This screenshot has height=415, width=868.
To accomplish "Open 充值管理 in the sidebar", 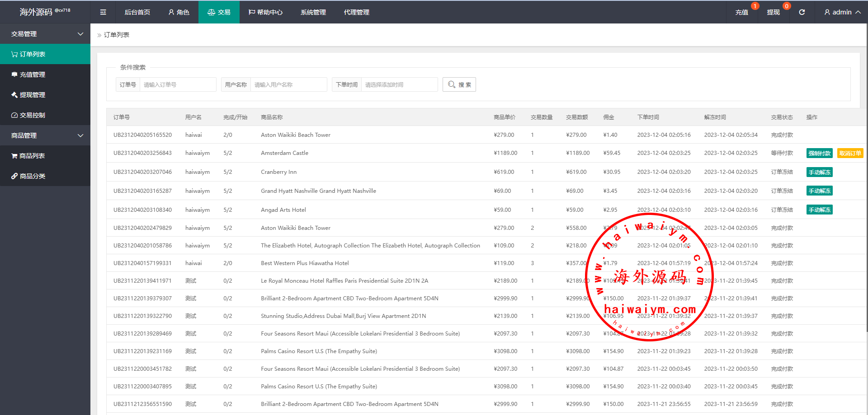I will (x=32, y=75).
